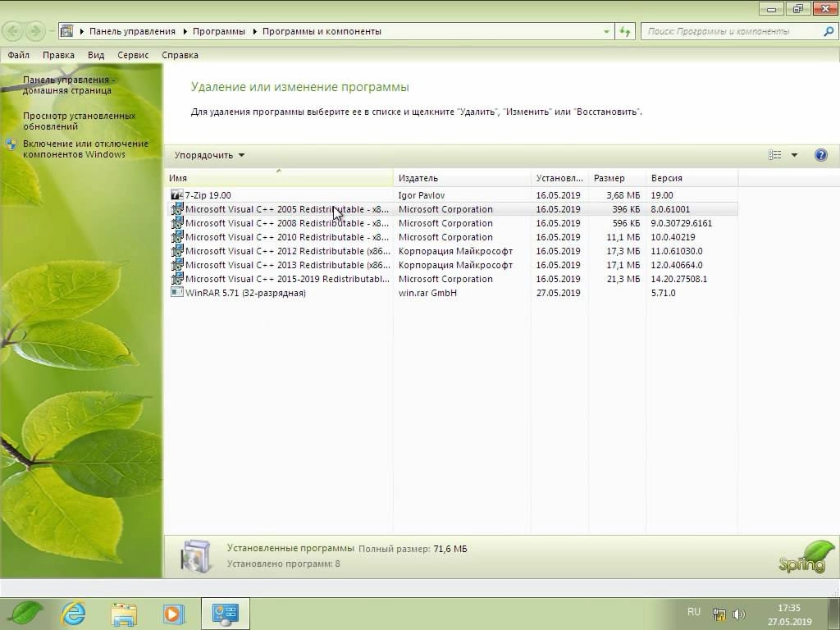Viewport: 840px width, 630px height.
Task: Click the 11,1 МБ size cell
Action: pyautogui.click(x=623, y=237)
